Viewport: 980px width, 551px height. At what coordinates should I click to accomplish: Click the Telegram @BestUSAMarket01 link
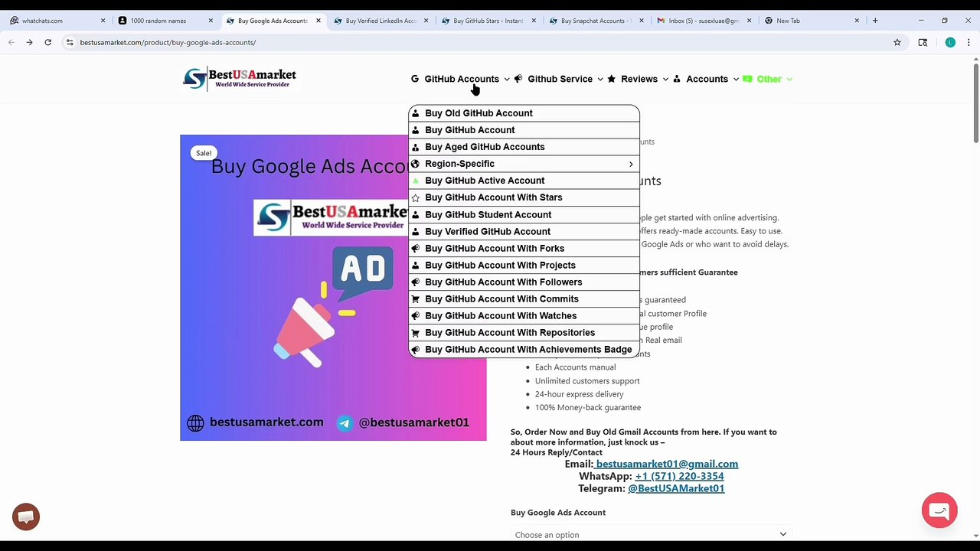pyautogui.click(x=676, y=488)
